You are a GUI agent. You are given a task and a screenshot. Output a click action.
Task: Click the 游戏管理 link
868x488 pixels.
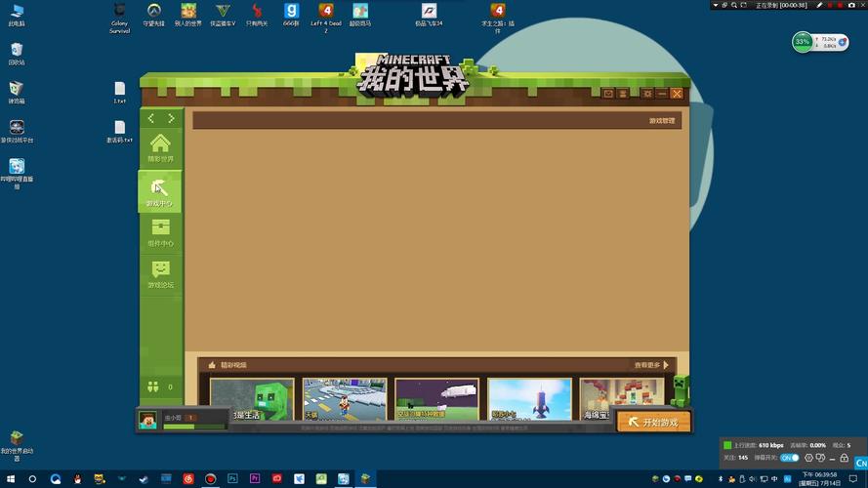click(x=661, y=121)
